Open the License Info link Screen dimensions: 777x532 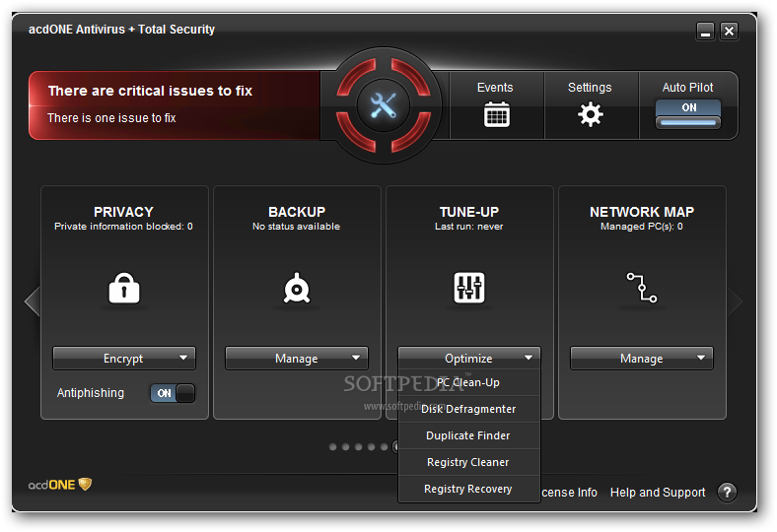coord(569,493)
